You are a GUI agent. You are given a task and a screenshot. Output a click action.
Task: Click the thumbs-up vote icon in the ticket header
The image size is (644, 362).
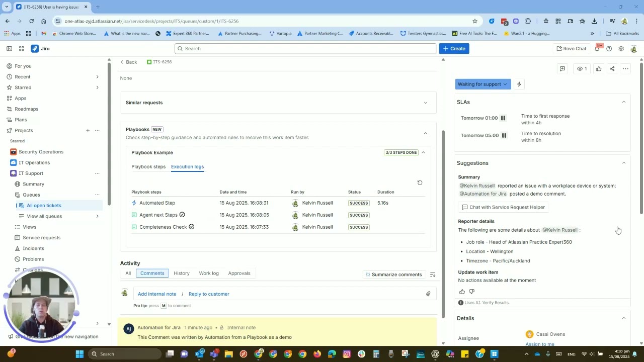(599, 69)
